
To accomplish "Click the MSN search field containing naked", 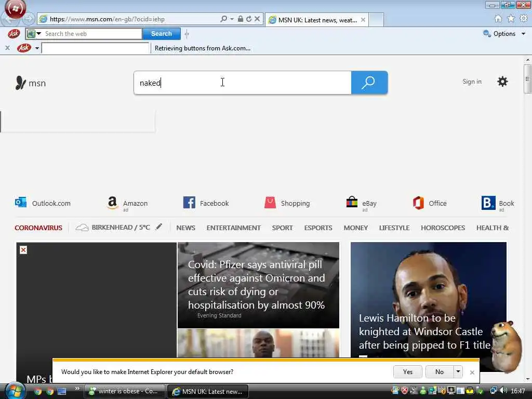I will (243, 83).
